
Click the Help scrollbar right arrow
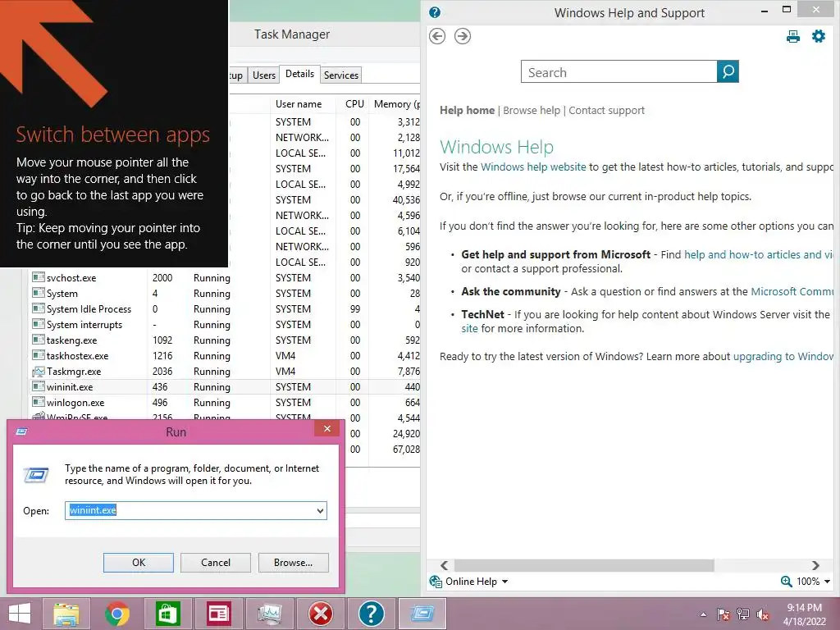click(x=815, y=565)
